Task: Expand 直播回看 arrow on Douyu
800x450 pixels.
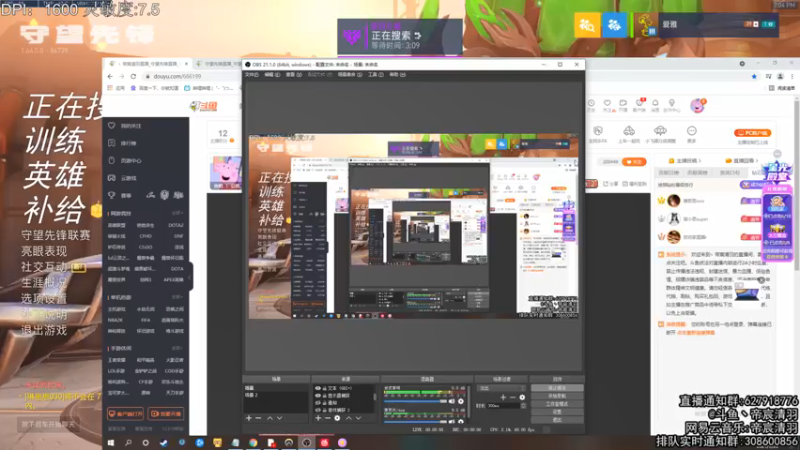Action: pyautogui.click(x=756, y=161)
